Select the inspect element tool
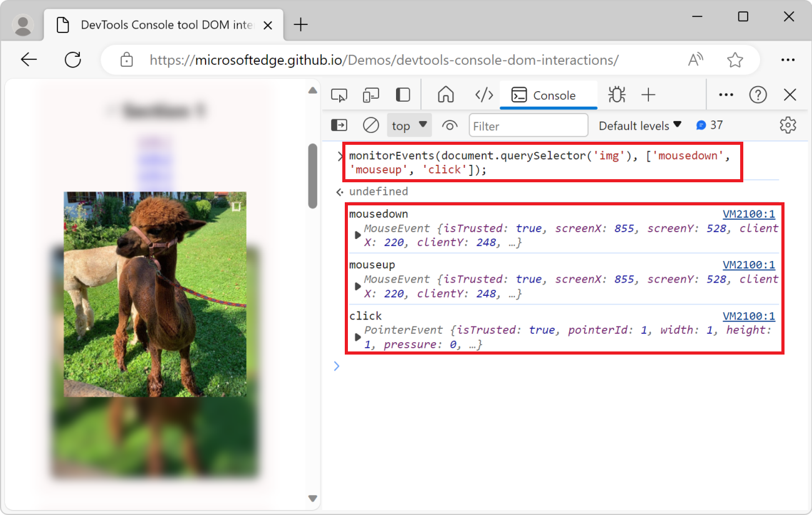The image size is (812, 515). 339,94
